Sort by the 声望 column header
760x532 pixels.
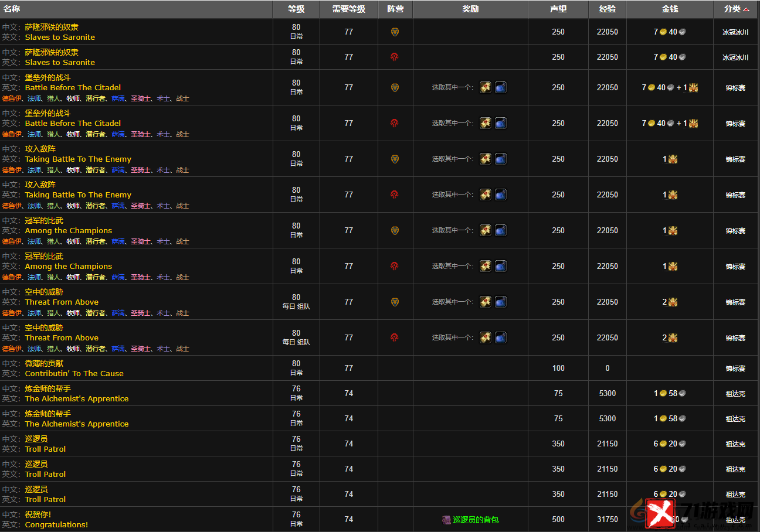tap(558, 9)
